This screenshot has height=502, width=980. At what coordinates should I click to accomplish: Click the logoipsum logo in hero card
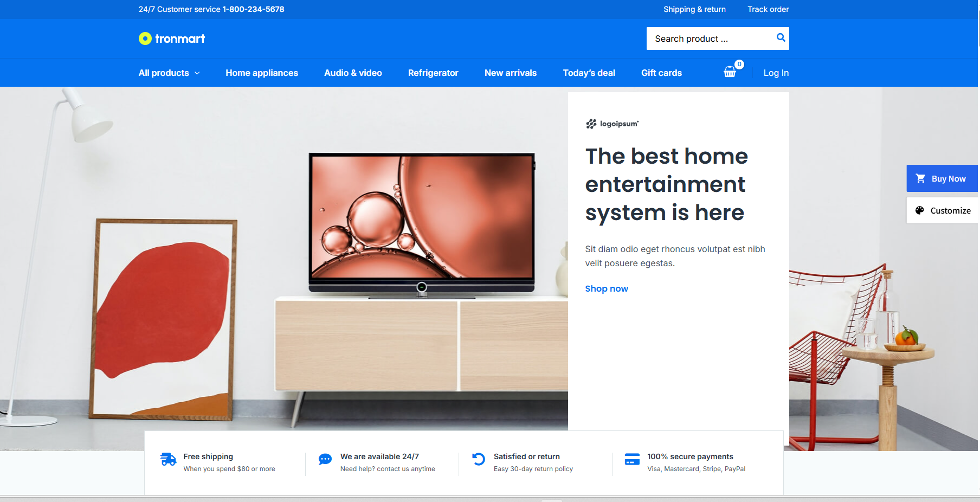click(612, 124)
